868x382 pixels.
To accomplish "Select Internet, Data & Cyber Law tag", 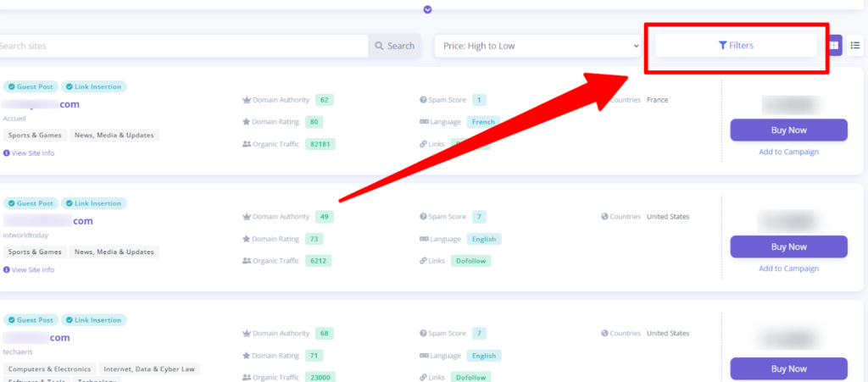I will [149, 368].
